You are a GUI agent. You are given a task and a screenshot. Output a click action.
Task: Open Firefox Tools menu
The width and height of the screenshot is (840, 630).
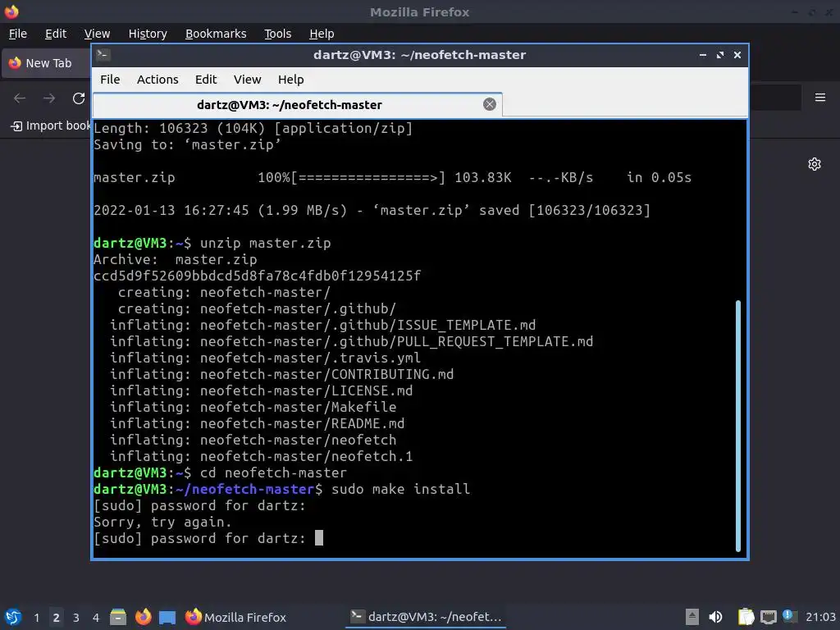click(x=277, y=34)
